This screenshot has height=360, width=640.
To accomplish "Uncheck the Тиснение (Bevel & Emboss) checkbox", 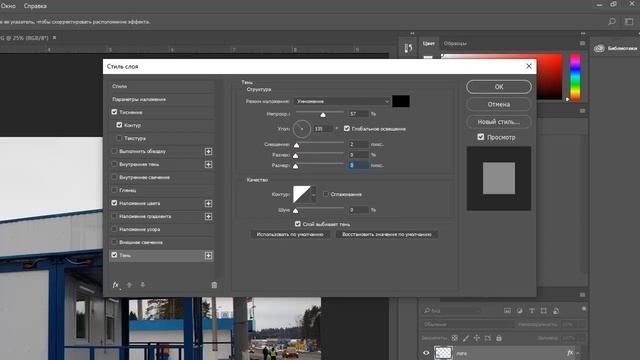I will pyautogui.click(x=114, y=112).
